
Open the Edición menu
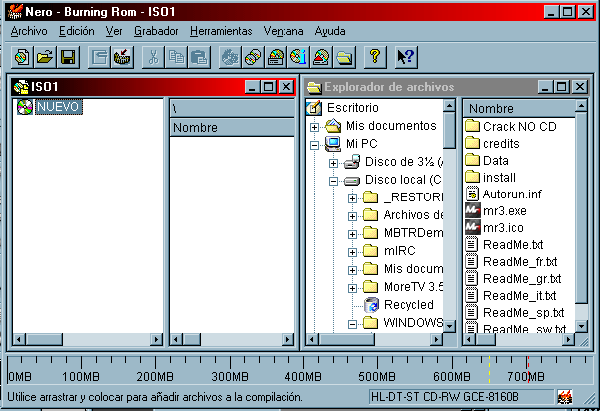(x=77, y=31)
